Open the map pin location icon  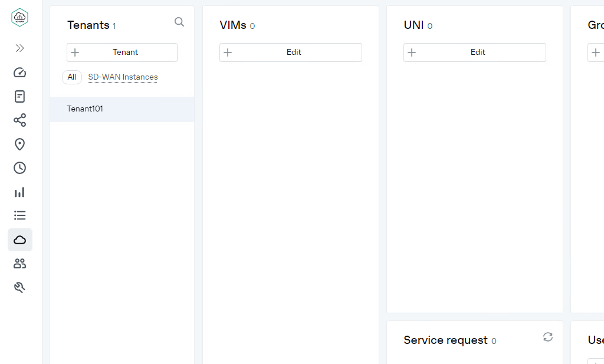(20, 145)
